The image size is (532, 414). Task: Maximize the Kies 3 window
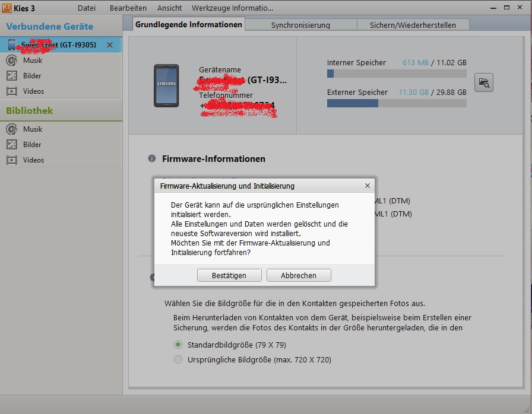(506, 8)
